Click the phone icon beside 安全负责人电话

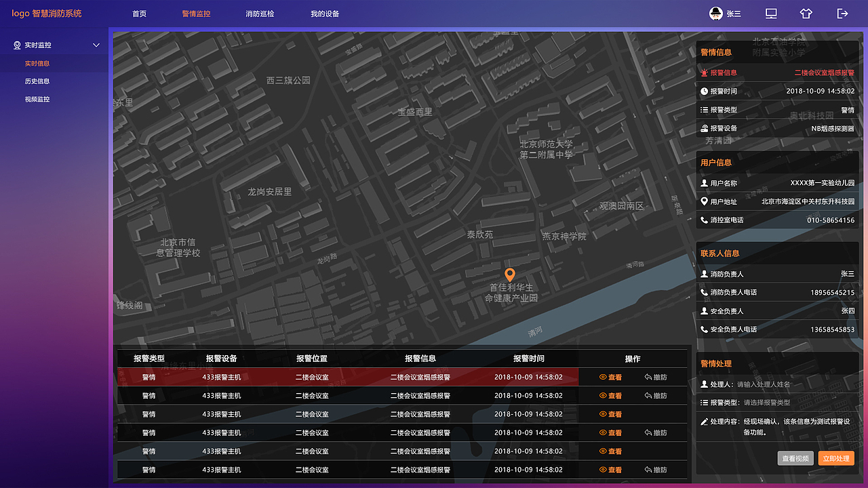[x=705, y=329]
